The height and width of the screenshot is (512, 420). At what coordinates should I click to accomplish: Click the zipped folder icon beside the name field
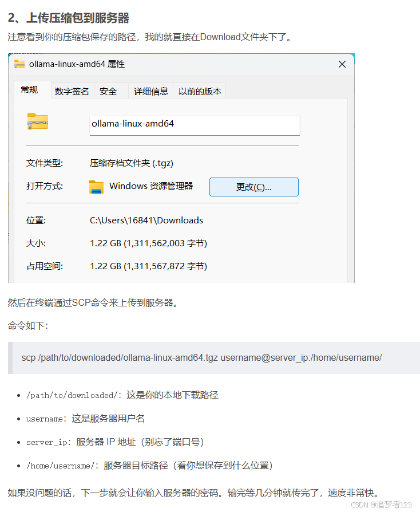tap(38, 121)
